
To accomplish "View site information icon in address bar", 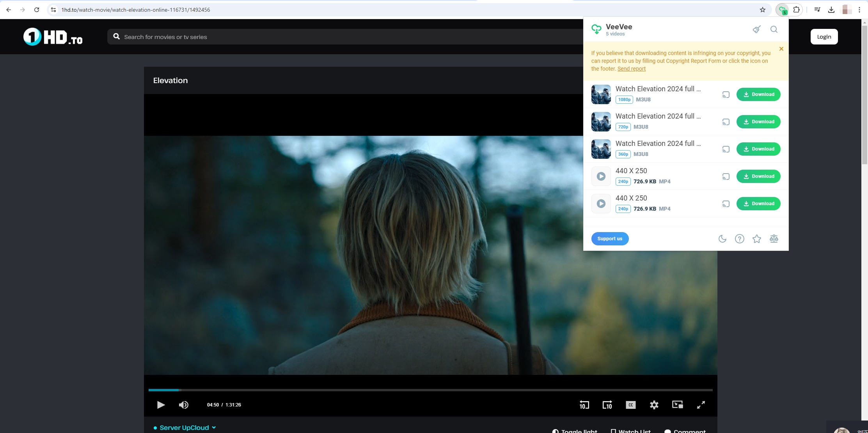I will (53, 10).
